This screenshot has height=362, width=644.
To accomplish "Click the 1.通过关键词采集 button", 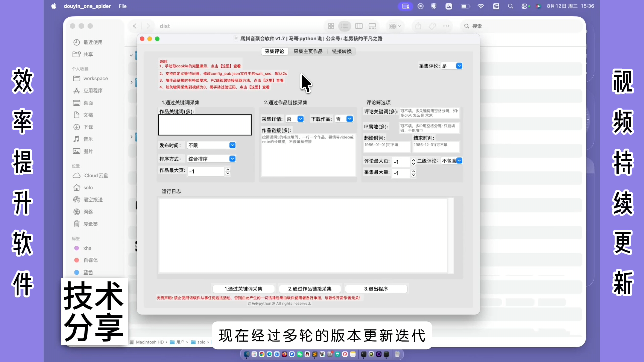I will pyautogui.click(x=244, y=289).
